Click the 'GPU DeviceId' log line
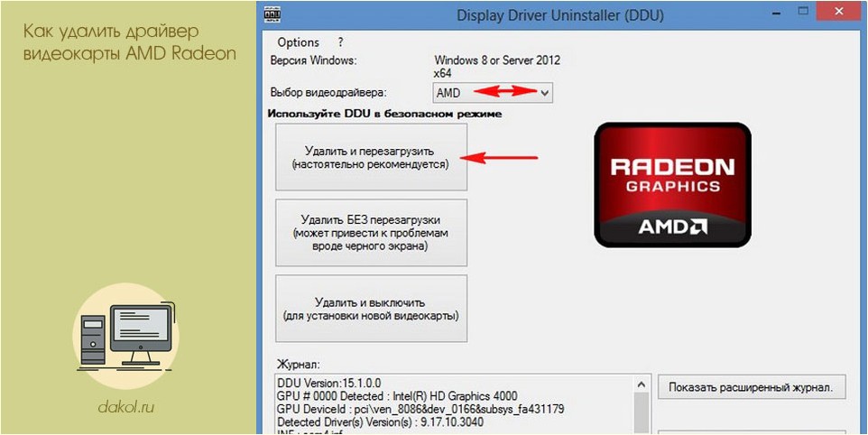Viewport: 868px width, 435px height. 420,410
